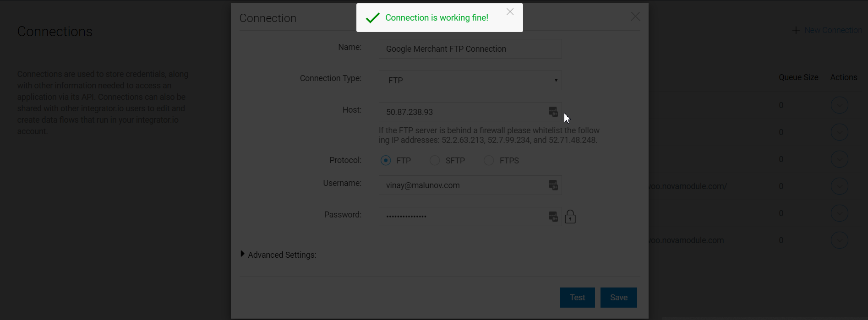Click the credential icon in Password field
Viewport: 868px width, 320px height.
click(553, 217)
